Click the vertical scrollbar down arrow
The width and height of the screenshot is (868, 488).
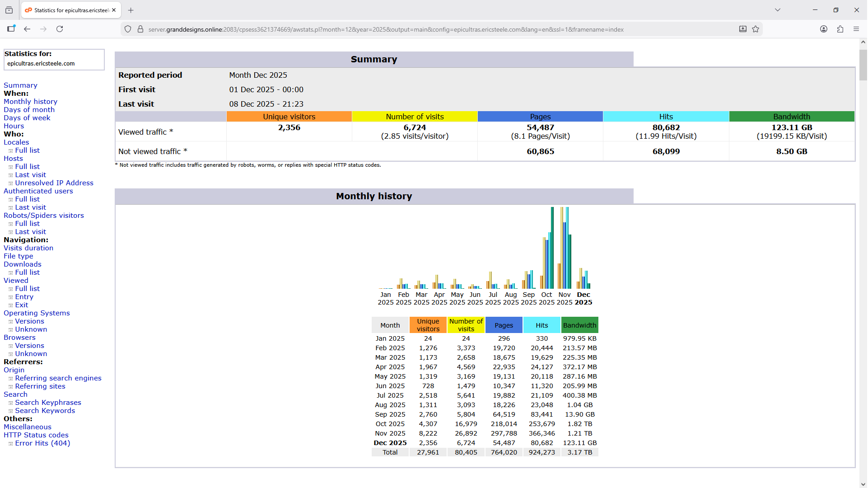(863, 484)
